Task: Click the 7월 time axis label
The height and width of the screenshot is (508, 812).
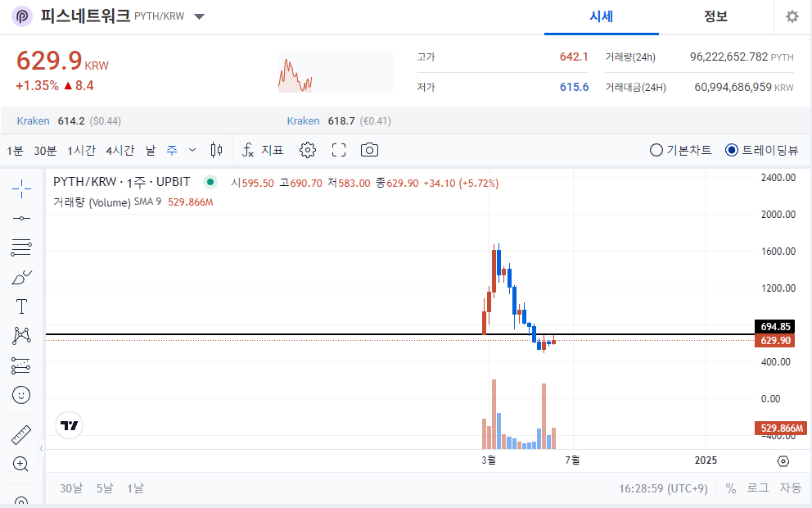Action: click(571, 460)
